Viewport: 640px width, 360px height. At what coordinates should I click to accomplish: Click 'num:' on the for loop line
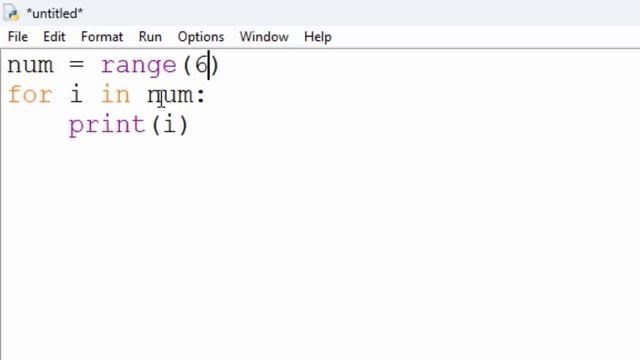coord(176,96)
